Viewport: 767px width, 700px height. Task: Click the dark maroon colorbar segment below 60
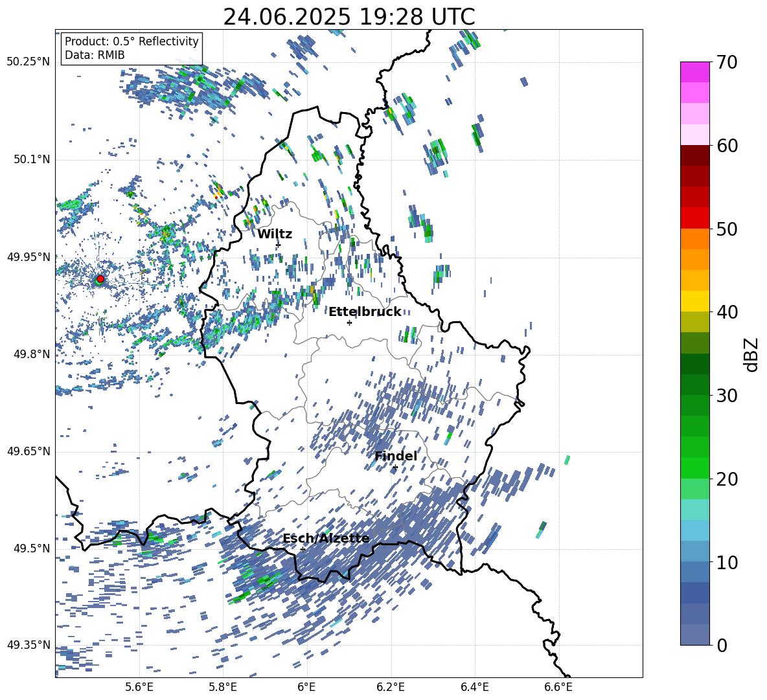[x=694, y=155]
